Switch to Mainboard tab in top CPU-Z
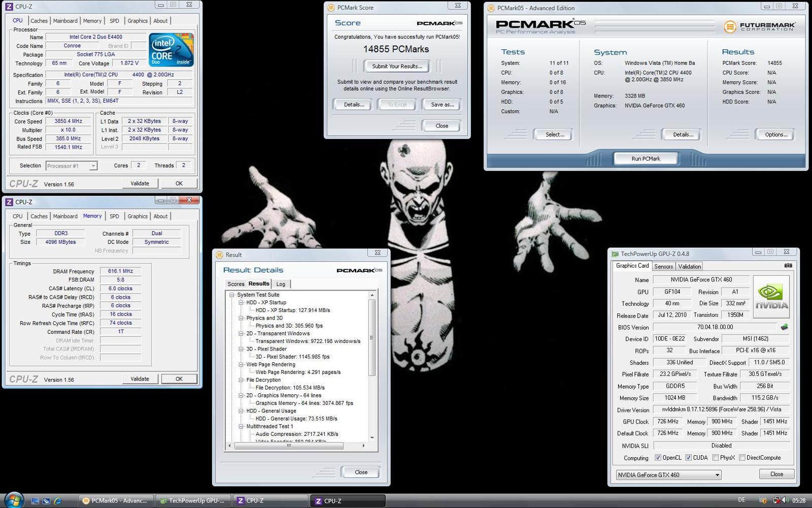This screenshot has width=812, height=508. 65,21
